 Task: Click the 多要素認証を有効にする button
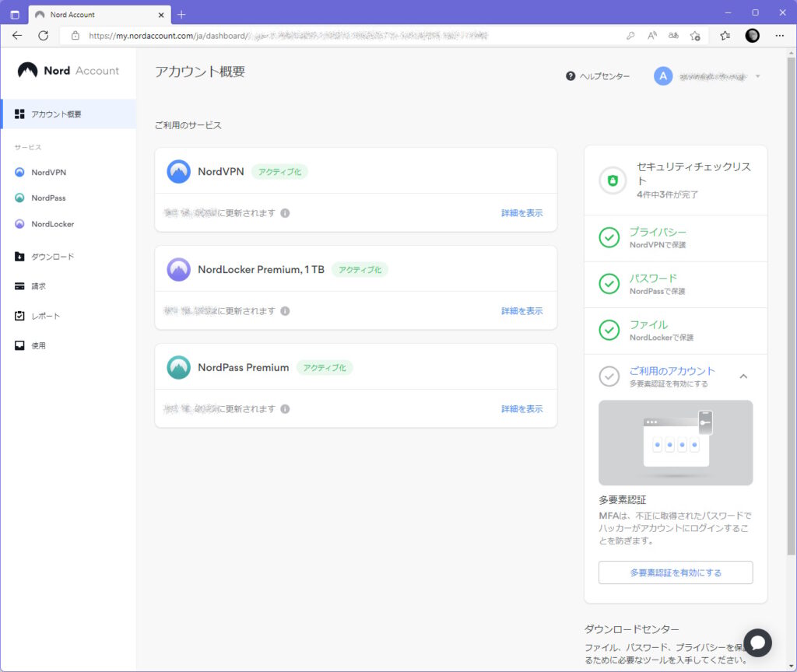pos(676,572)
